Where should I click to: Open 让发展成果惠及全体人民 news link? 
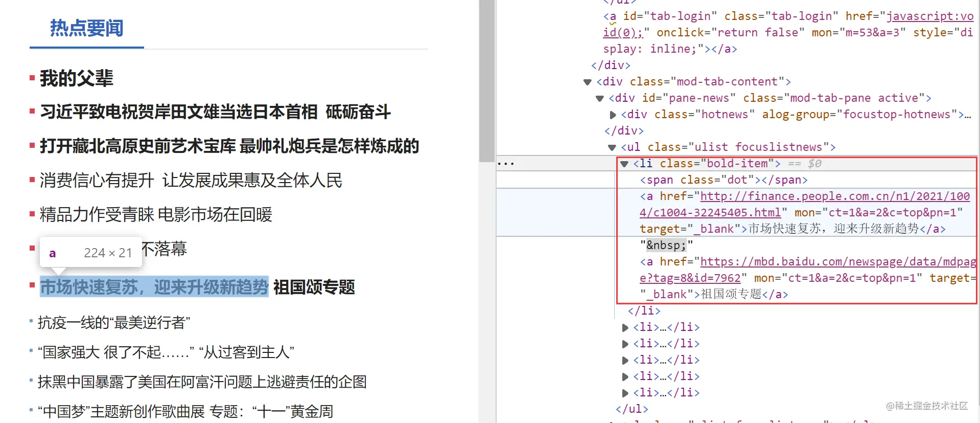(252, 181)
